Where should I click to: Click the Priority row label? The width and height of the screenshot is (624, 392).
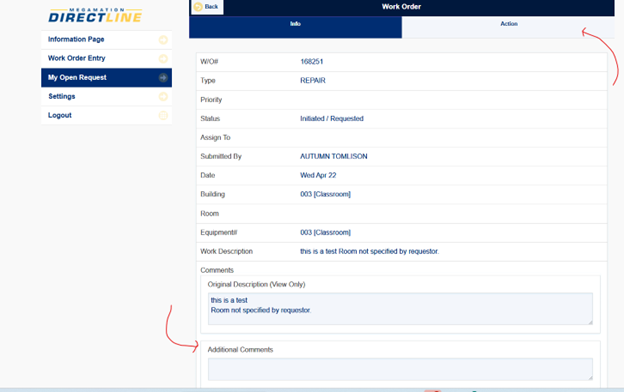(x=211, y=100)
